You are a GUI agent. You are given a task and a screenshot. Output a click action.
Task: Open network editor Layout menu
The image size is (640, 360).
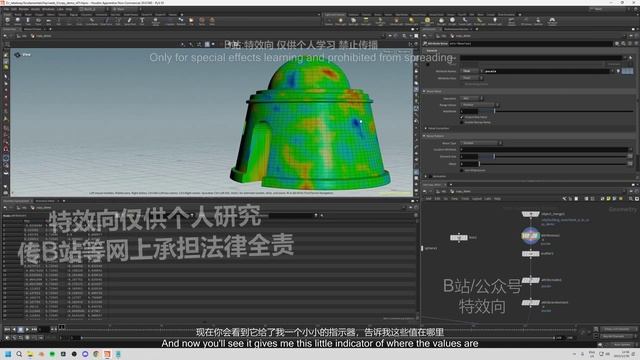476,199
